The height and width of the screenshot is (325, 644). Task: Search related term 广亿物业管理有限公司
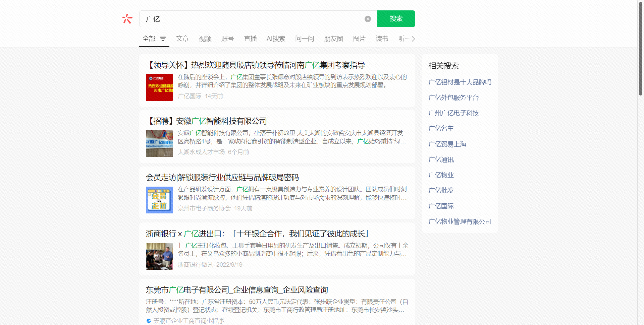[x=460, y=221]
